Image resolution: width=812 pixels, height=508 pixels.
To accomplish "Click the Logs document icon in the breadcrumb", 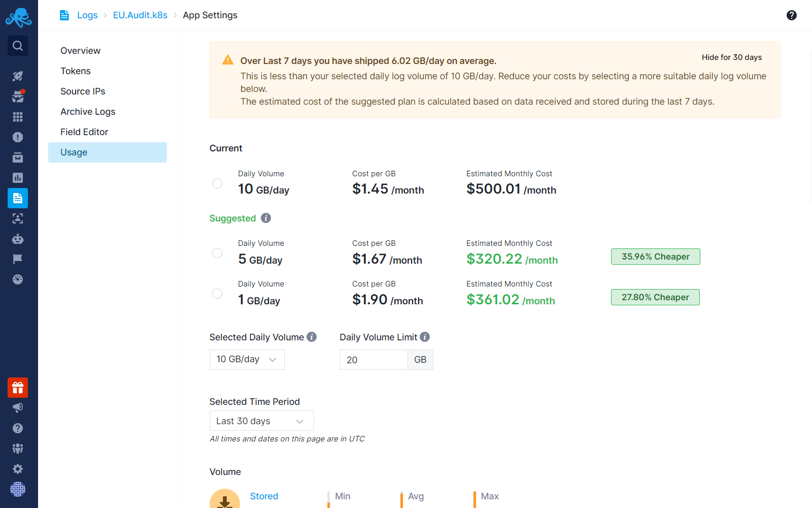I will (64, 15).
